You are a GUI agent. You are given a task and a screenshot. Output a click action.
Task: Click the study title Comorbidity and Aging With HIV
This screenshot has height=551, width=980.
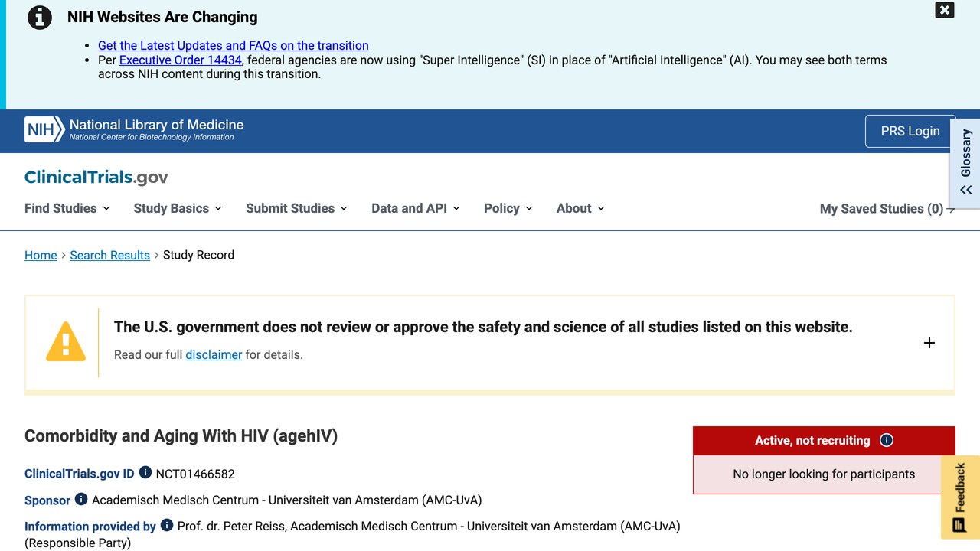pyautogui.click(x=181, y=435)
